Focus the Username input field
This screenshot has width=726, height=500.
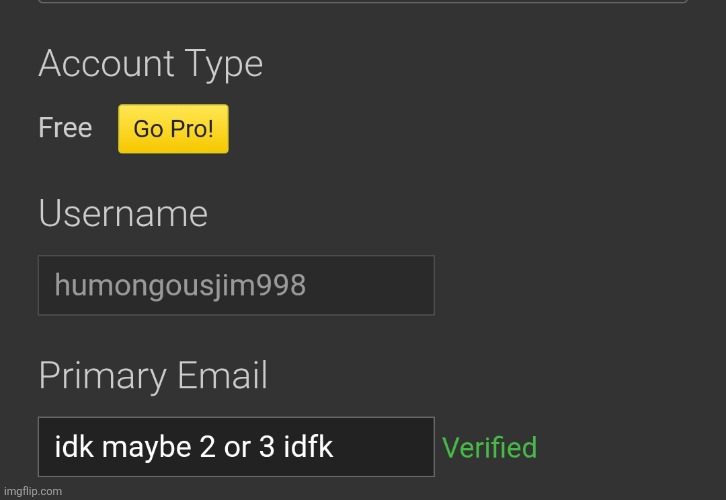(236, 285)
